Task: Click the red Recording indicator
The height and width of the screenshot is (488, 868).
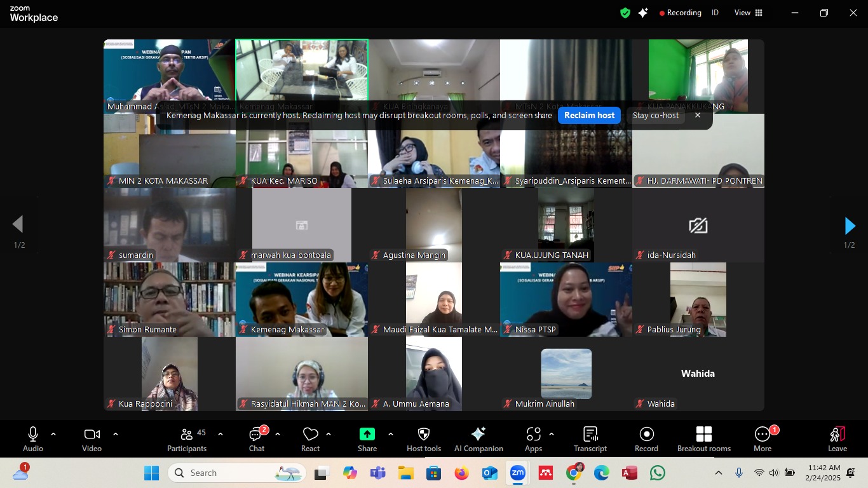Action: tap(680, 12)
